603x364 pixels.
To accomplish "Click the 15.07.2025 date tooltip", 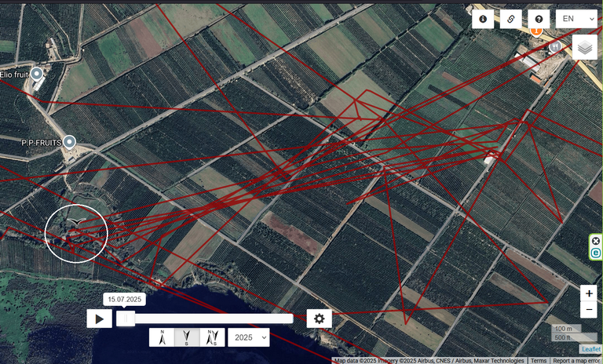I will tap(124, 300).
